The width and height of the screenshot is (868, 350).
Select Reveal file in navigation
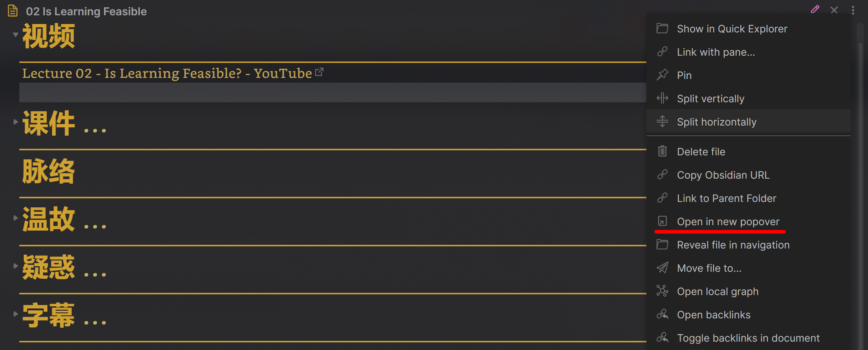[733, 244]
